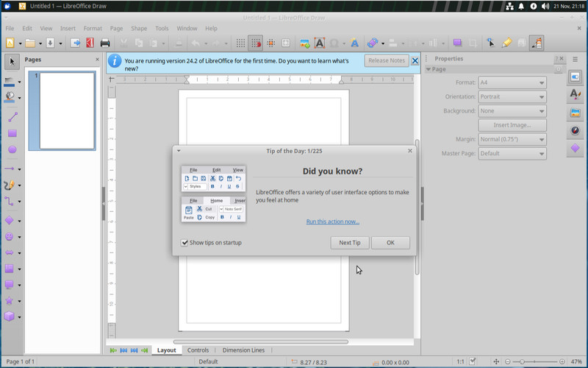Follow the Run this action now link

tap(333, 222)
